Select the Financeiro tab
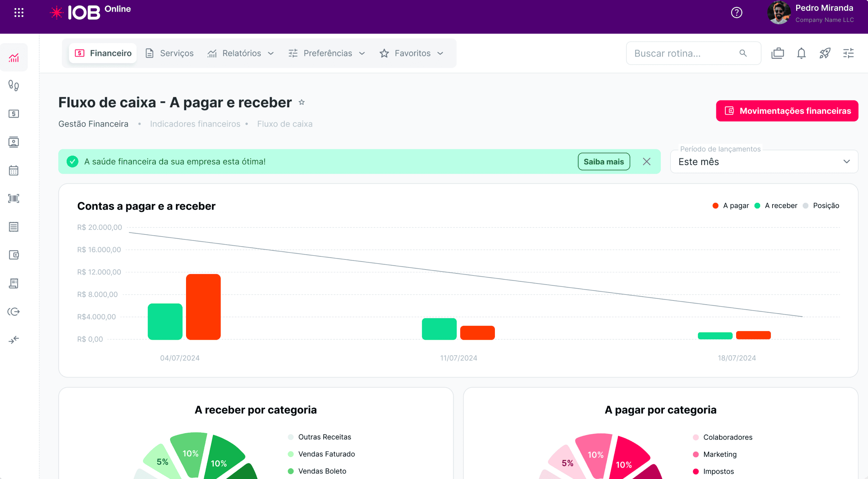Image resolution: width=868 pixels, height=479 pixels. 103,53
